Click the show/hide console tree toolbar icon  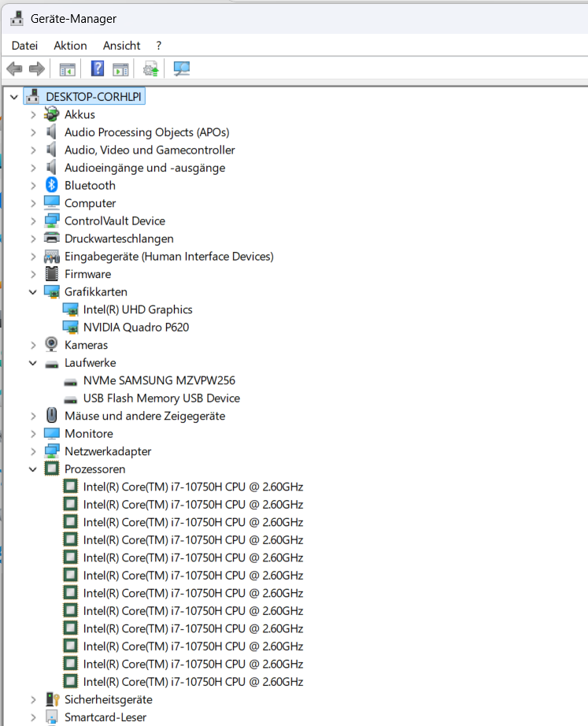click(68, 69)
